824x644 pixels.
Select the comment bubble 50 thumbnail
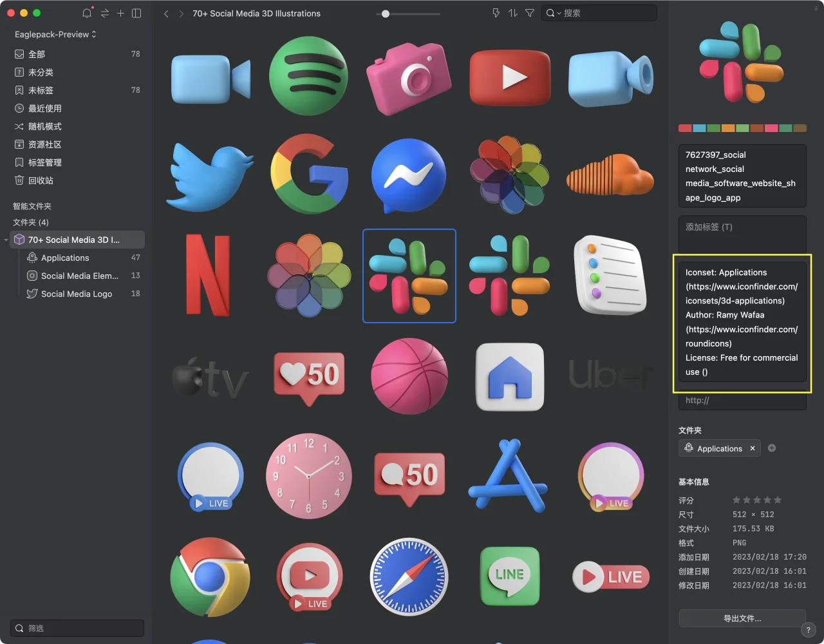(x=409, y=479)
